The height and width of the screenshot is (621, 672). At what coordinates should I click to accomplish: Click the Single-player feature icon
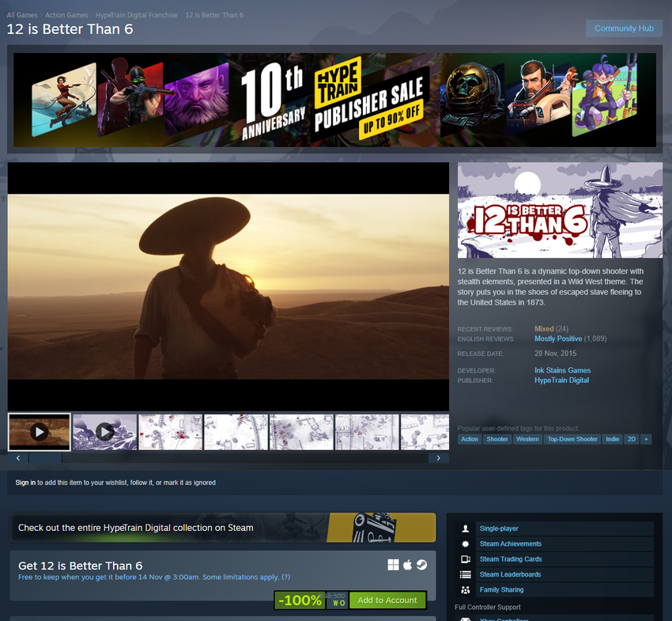[466, 528]
